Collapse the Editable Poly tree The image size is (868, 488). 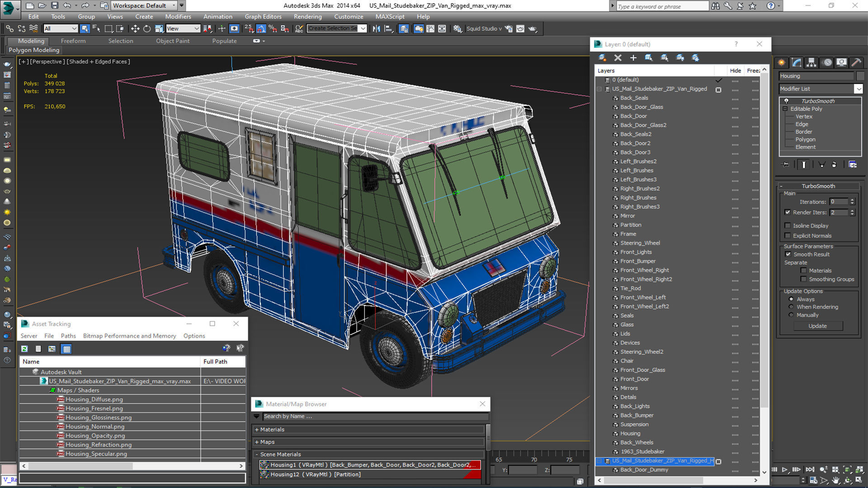(785, 109)
